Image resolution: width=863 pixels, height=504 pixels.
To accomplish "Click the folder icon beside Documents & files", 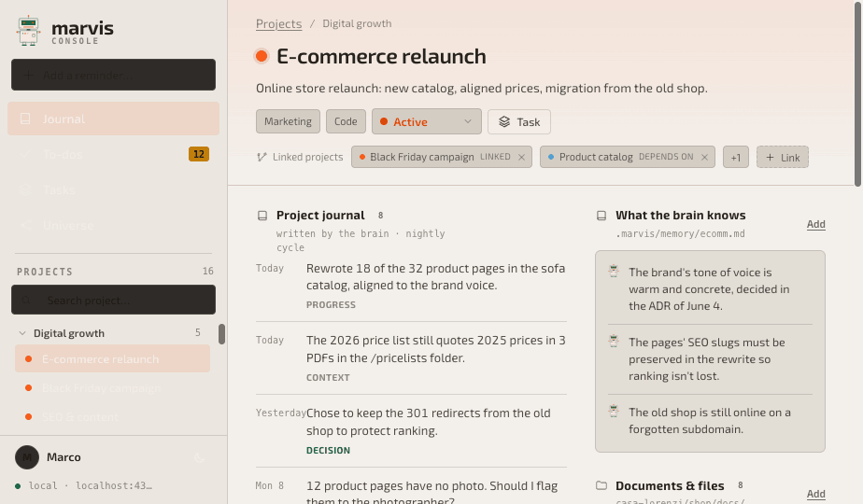I will coord(601,486).
